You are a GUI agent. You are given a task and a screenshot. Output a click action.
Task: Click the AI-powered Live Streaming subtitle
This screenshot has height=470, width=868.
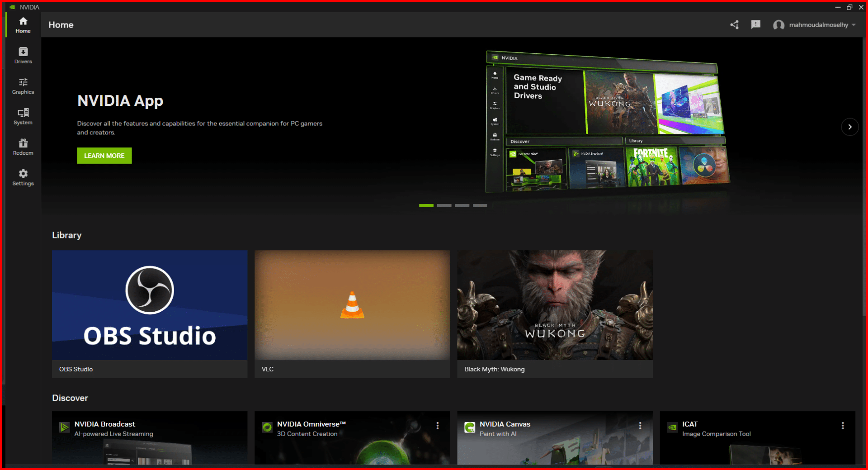114,434
